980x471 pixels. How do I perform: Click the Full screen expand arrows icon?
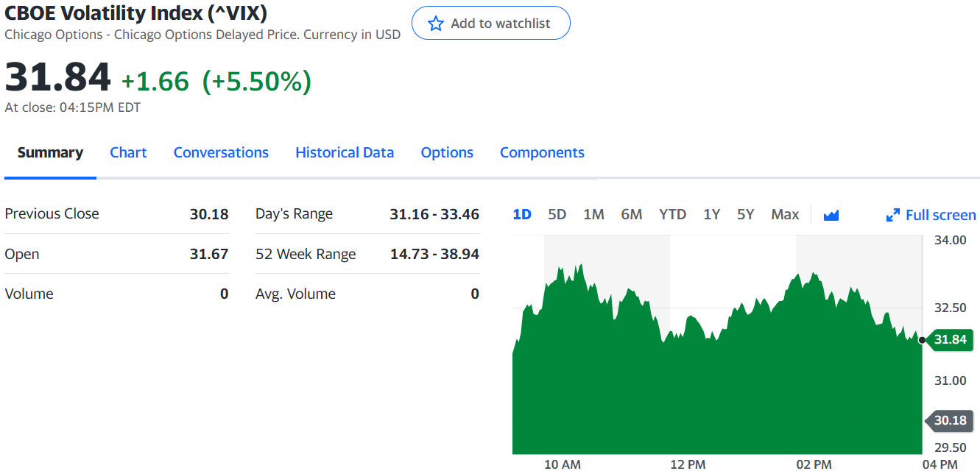tap(893, 215)
